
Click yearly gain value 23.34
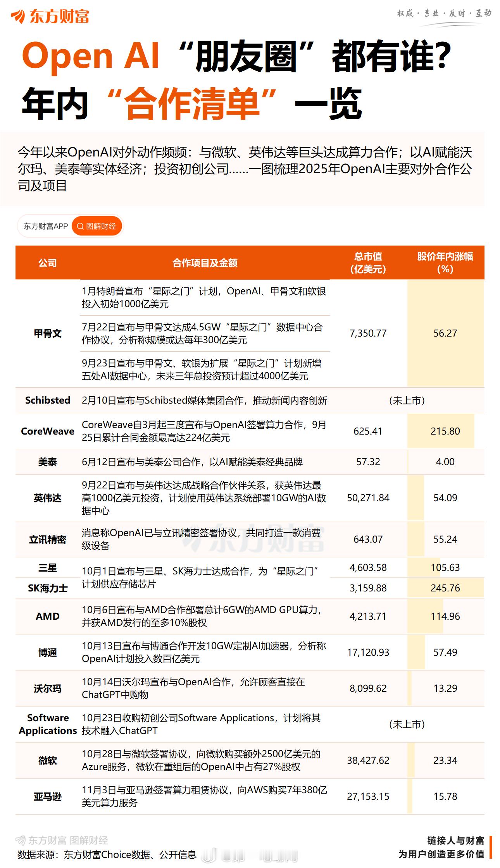tap(445, 760)
